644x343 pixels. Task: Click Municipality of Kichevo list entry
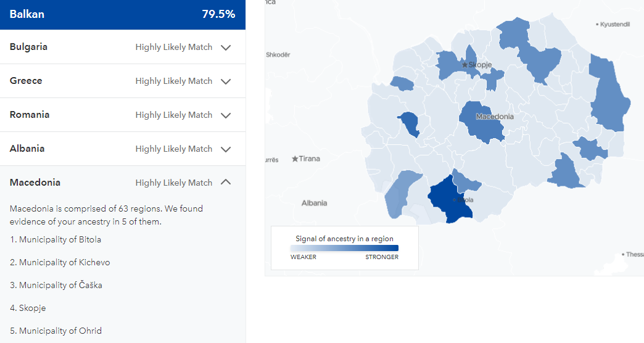pos(60,262)
